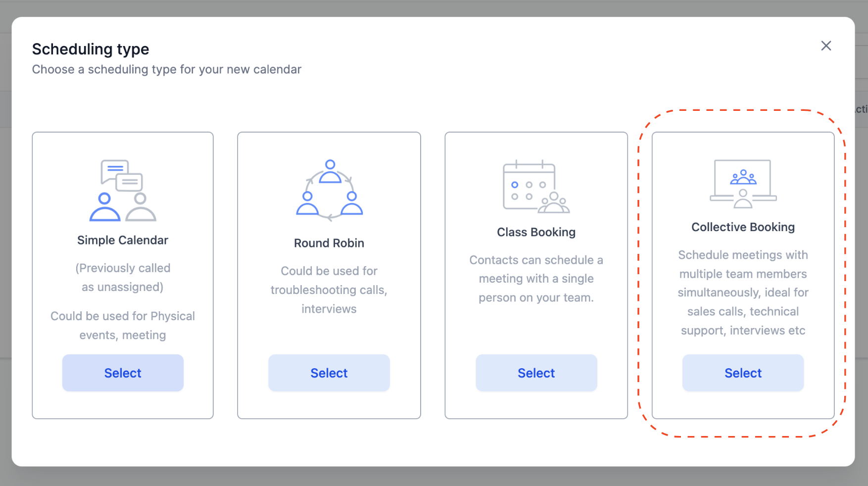The height and width of the screenshot is (486, 868).
Task: Click the Collective Booking title text
Action: [743, 227]
